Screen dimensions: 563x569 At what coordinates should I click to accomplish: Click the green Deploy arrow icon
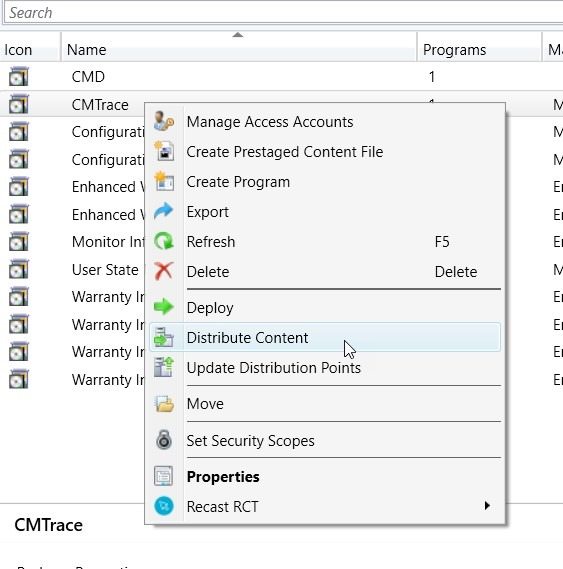(x=164, y=307)
